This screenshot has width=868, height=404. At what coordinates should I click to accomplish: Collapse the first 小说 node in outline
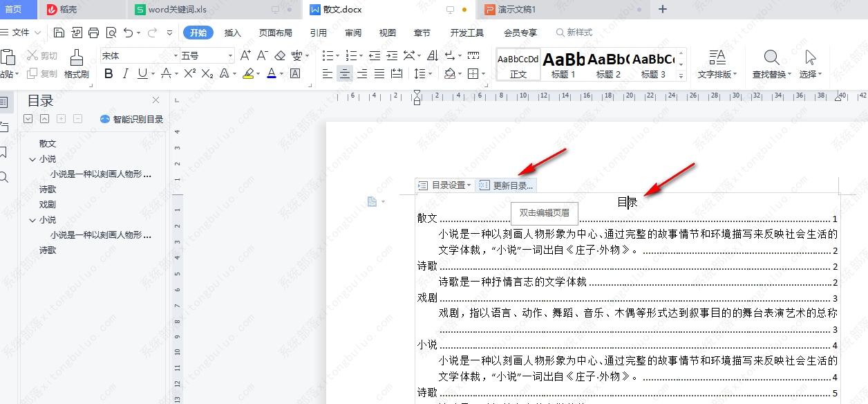pyautogui.click(x=33, y=158)
